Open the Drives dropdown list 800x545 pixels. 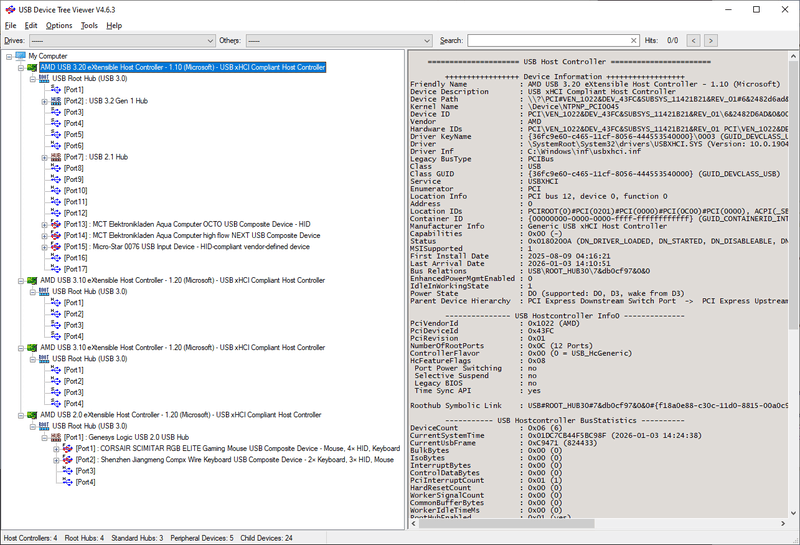122,40
